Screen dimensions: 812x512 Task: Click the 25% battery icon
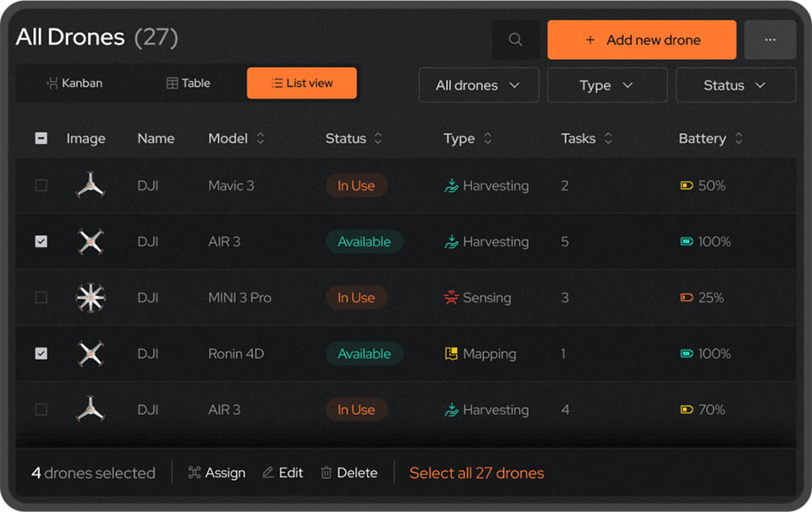coord(686,297)
